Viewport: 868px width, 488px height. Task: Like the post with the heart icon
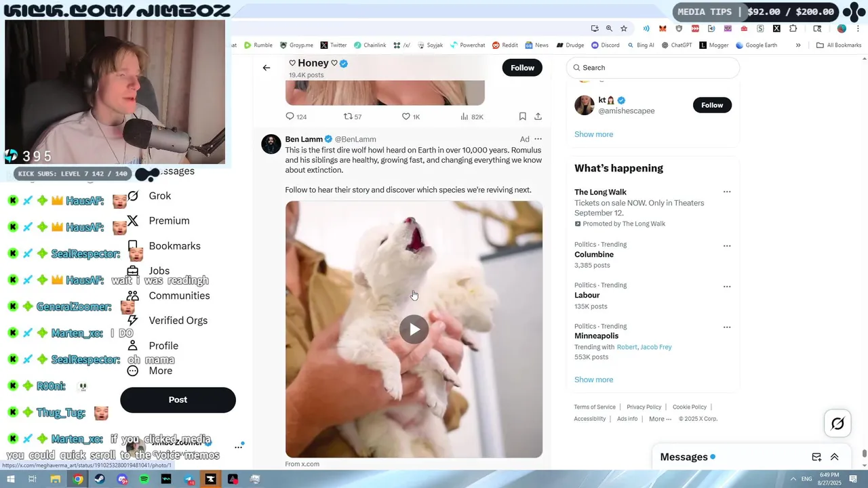point(406,117)
